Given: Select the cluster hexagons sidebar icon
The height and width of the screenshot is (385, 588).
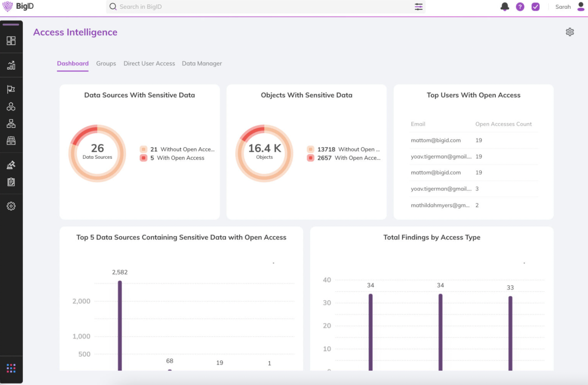Looking at the screenshot, I should pyautogui.click(x=11, y=107).
